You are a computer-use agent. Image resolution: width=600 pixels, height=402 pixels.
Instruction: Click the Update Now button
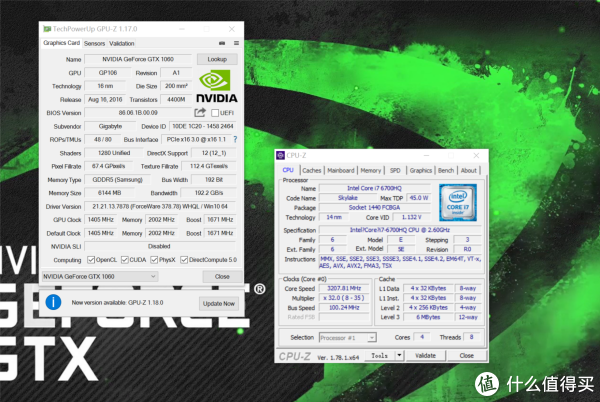218,303
